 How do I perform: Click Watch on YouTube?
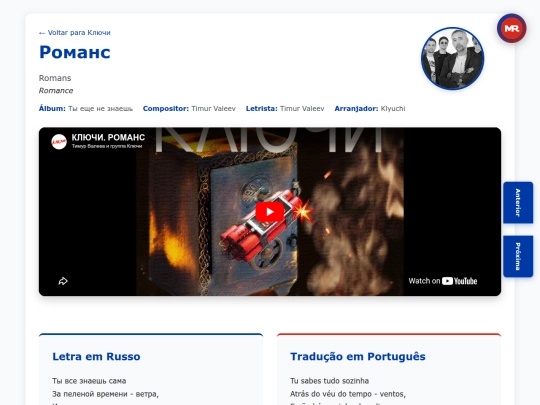pos(443,281)
